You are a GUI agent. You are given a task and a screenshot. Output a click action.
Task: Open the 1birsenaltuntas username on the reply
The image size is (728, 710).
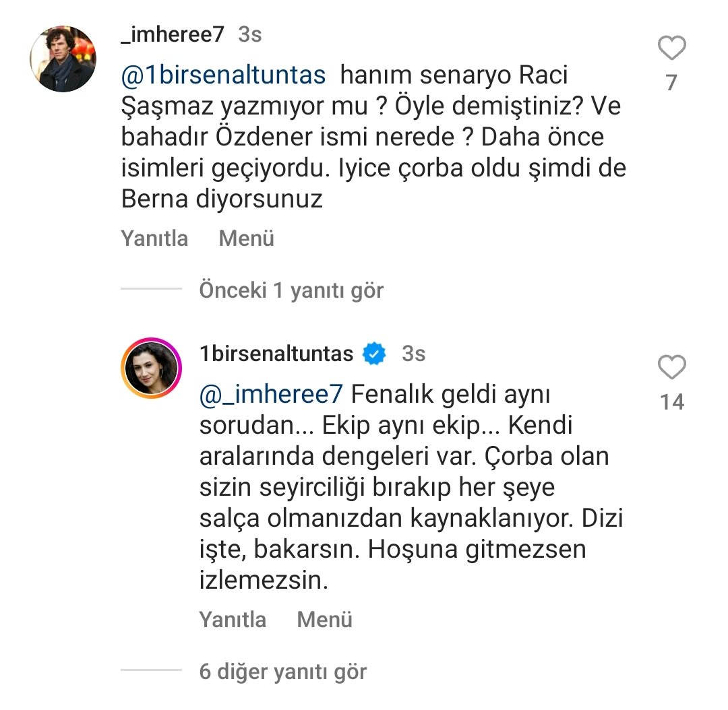coord(276,354)
